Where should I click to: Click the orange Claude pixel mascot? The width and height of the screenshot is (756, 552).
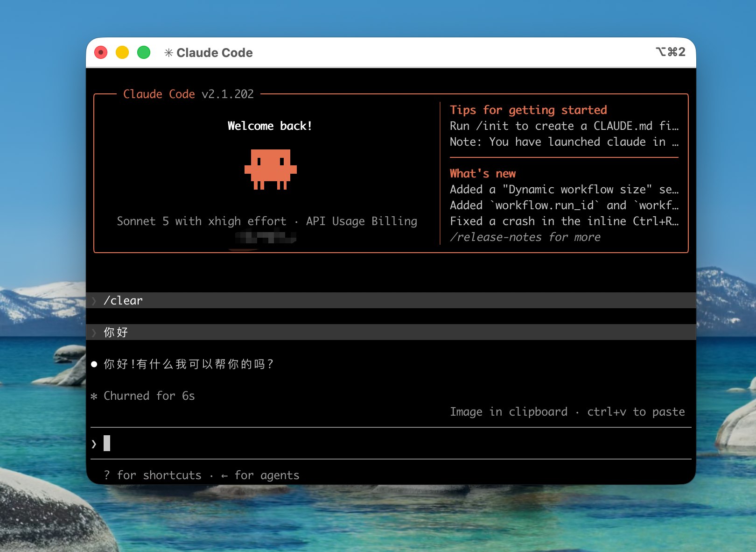271,170
